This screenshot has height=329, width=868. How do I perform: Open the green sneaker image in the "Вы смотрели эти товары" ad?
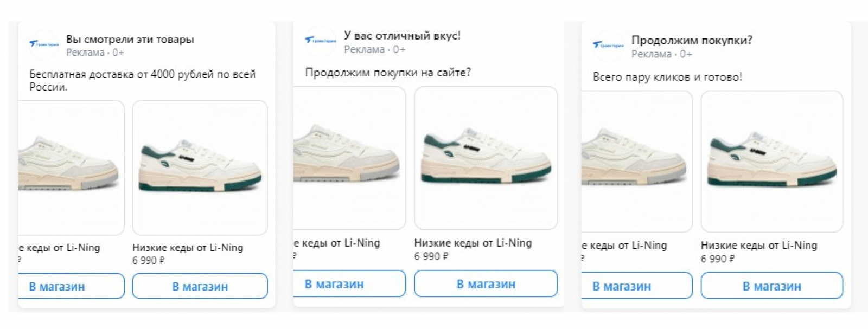click(200, 167)
